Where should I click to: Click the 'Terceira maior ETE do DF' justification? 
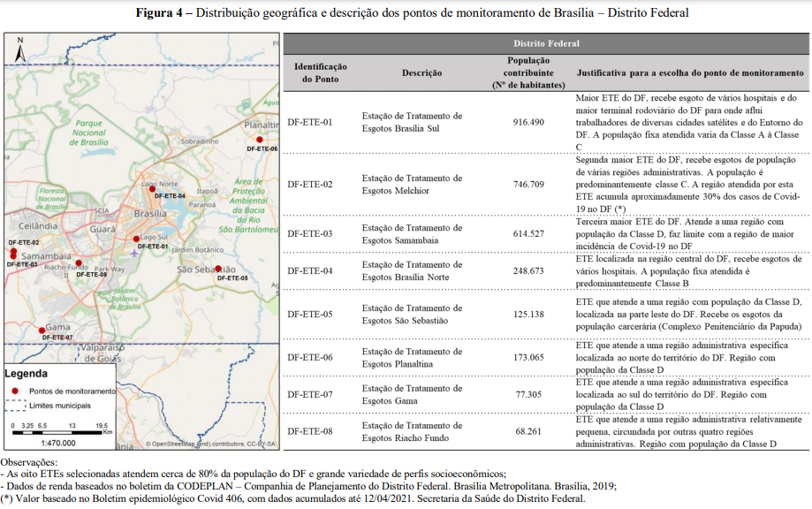tap(685, 234)
